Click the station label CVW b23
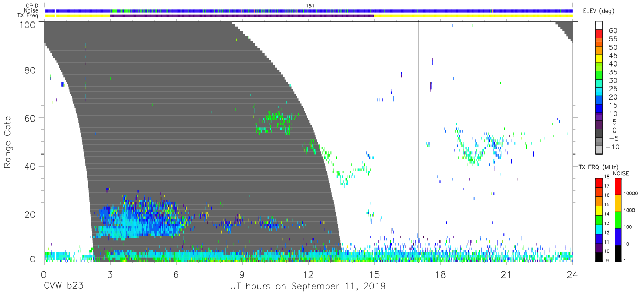 (x=63, y=286)
